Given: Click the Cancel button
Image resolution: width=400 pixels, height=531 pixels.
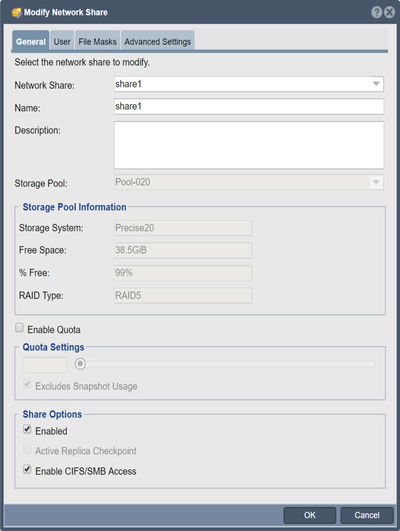Looking at the screenshot, I should 367,515.
